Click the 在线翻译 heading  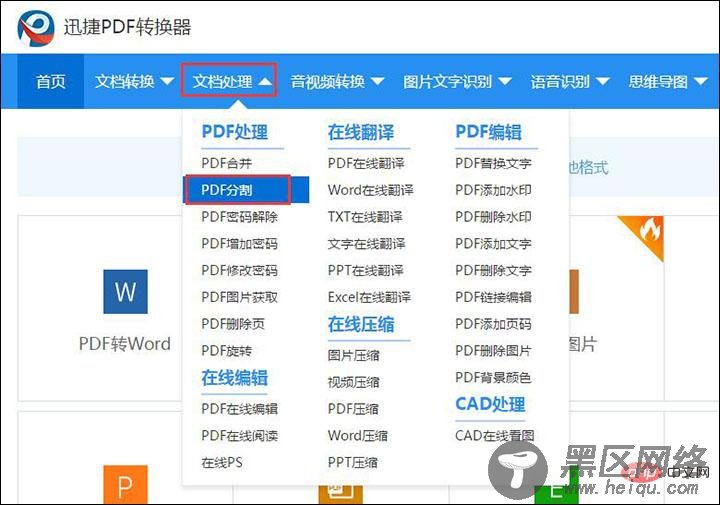click(361, 132)
